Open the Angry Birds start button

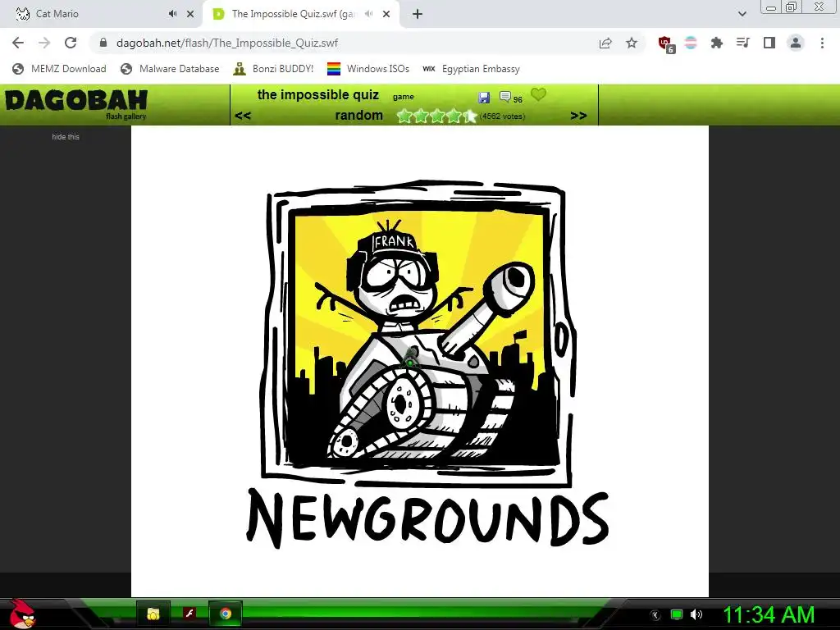(22, 614)
